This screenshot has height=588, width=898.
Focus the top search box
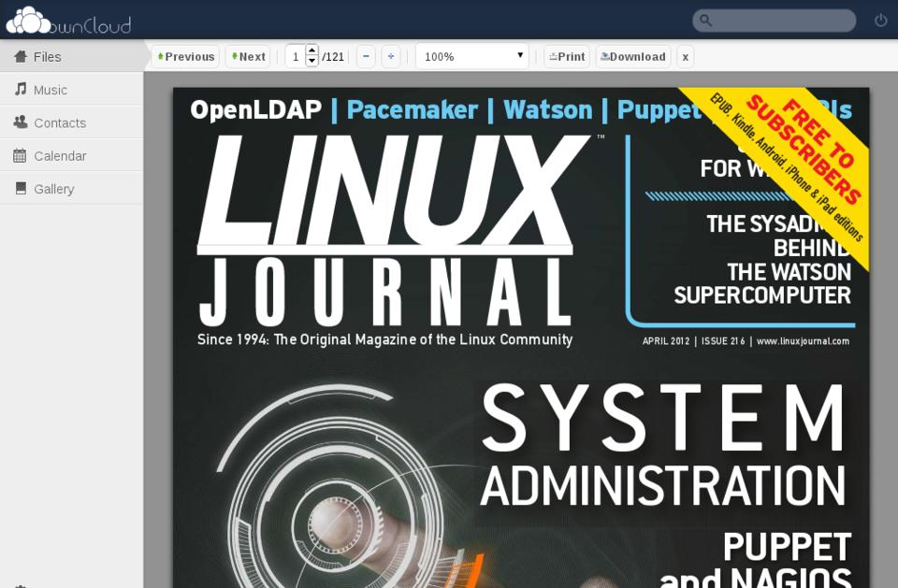pyautogui.click(x=774, y=21)
